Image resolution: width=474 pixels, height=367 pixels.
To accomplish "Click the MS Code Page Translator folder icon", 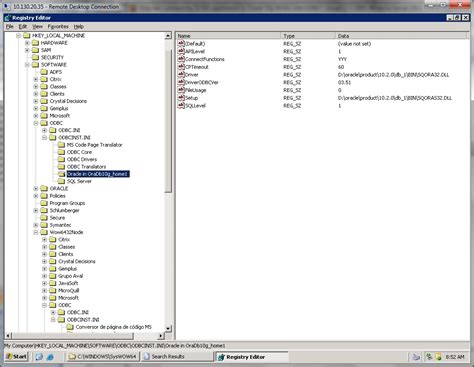I will click(x=61, y=145).
